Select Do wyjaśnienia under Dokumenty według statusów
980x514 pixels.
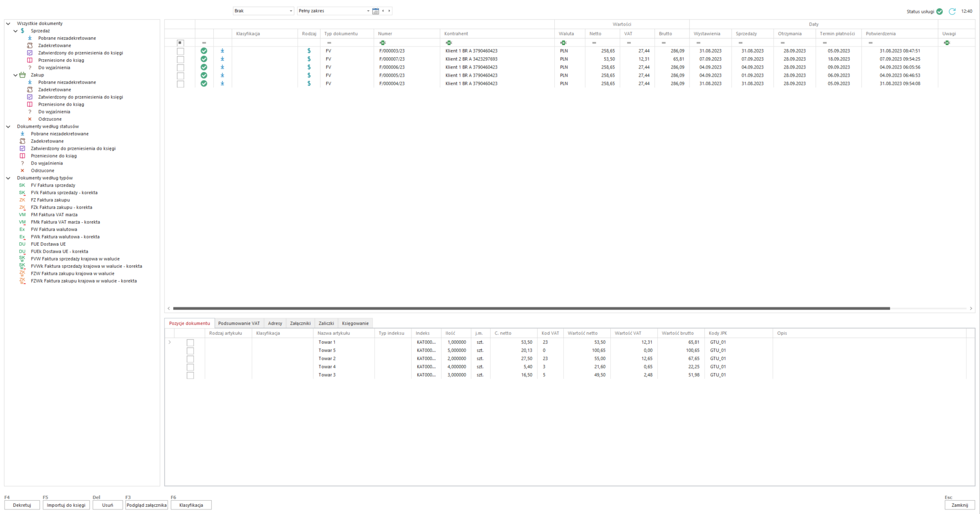click(x=47, y=163)
